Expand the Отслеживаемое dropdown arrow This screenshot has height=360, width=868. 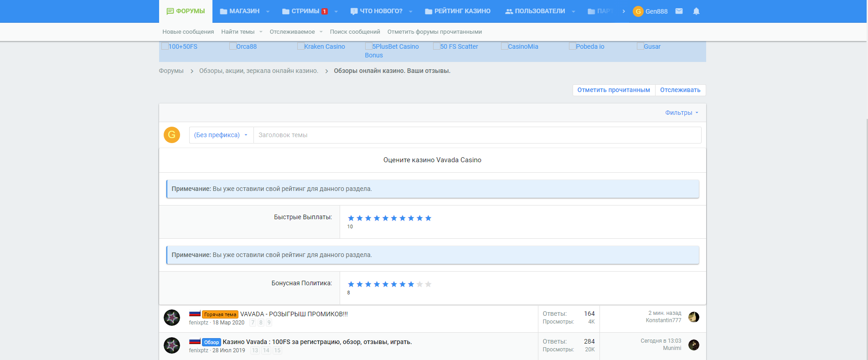321,32
